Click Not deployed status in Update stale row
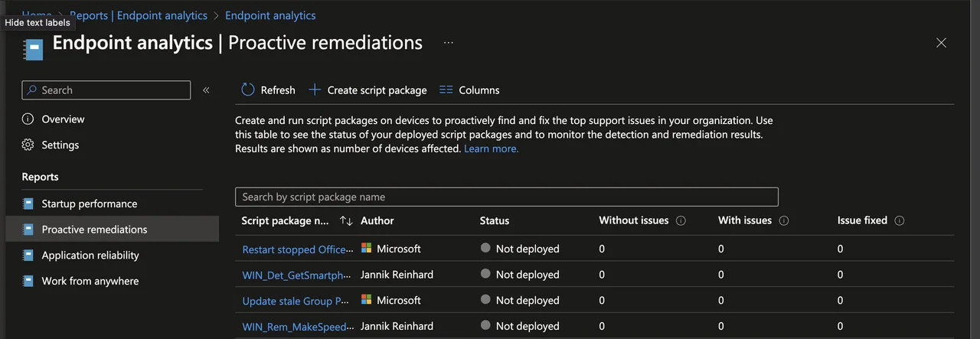 click(x=528, y=300)
